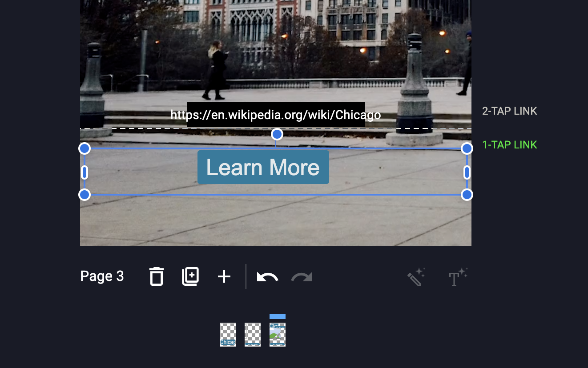The image size is (588, 368).
Task: Select the second page thumbnail
Action: tap(253, 335)
